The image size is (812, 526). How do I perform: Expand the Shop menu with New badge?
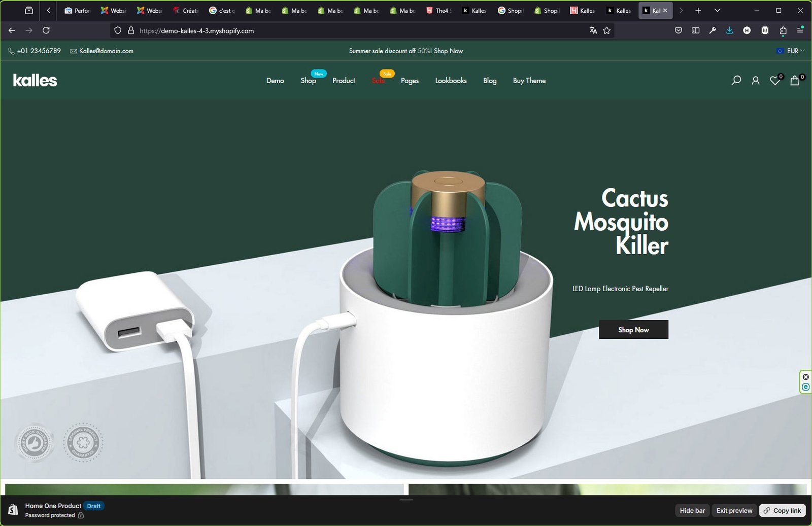[x=308, y=80]
